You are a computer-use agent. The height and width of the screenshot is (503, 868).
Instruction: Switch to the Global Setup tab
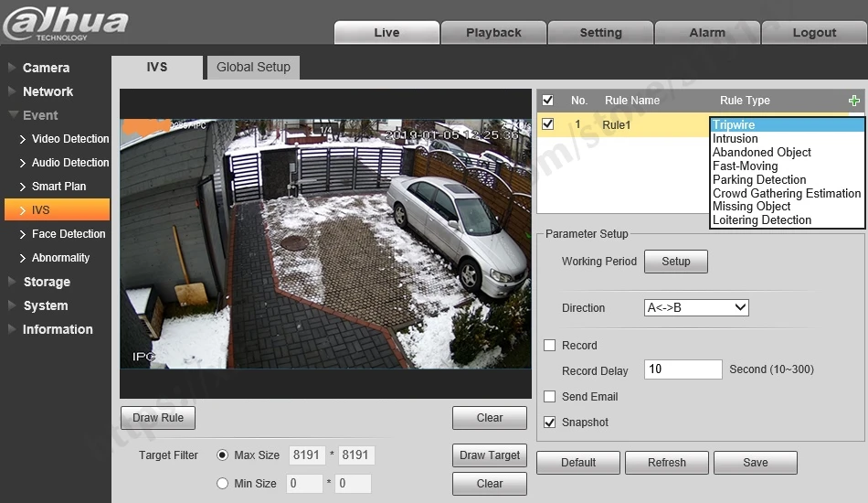tap(253, 67)
